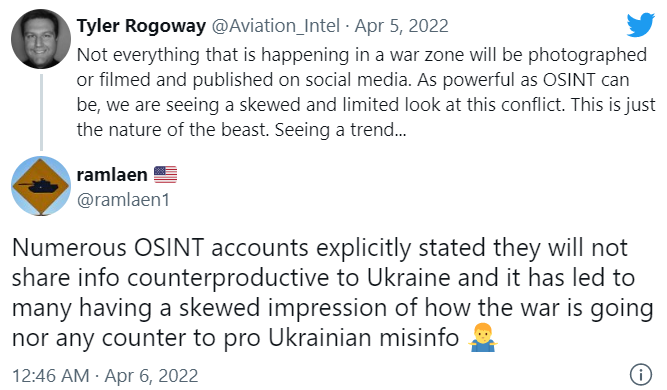Open the Tyler Rogoway display name
This screenshot has width=667, height=390.
coord(141,26)
